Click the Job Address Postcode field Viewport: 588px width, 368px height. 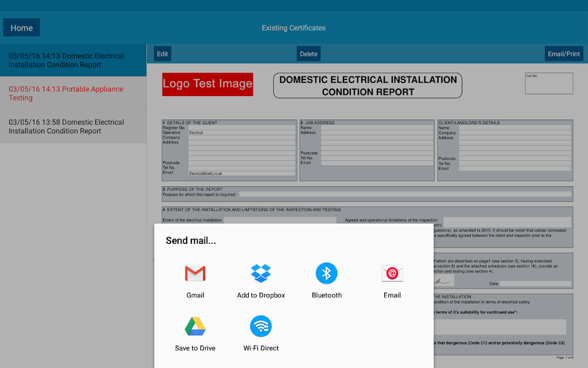tap(377, 153)
